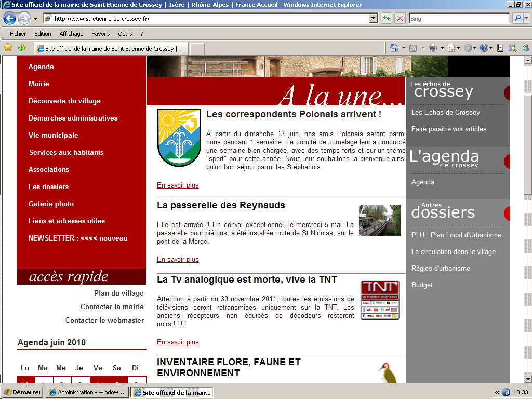Open the Affichage menu
Image resolution: width=532 pixels, height=399 pixels.
pyautogui.click(x=71, y=34)
